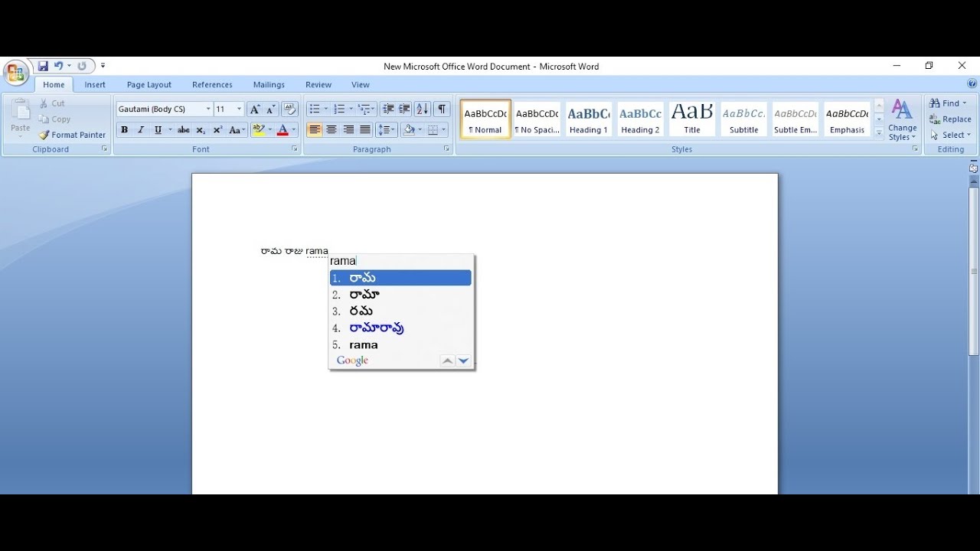Apply the red font color
This screenshot has width=980, height=551.
click(283, 130)
